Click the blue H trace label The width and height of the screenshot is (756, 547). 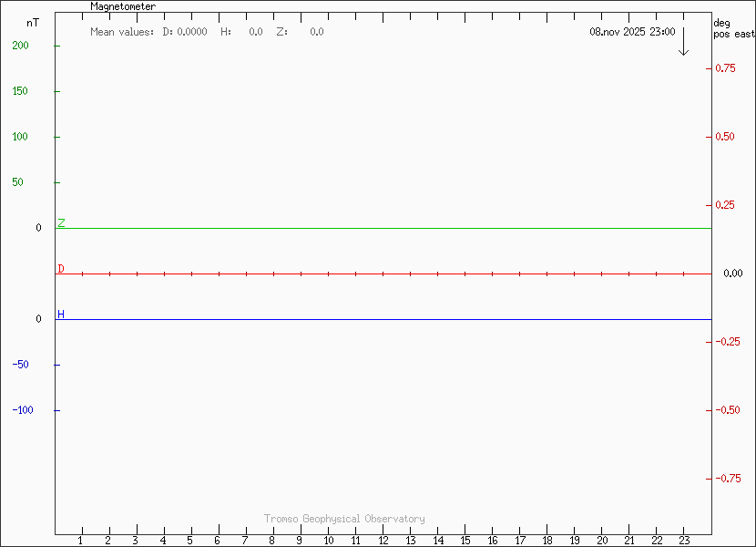pos(61,315)
